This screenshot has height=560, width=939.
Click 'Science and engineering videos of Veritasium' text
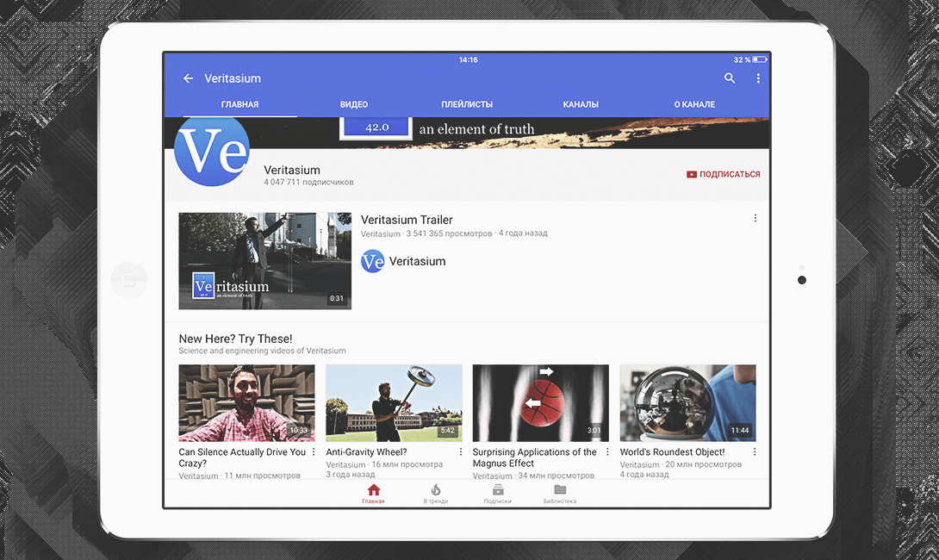[262, 351]
